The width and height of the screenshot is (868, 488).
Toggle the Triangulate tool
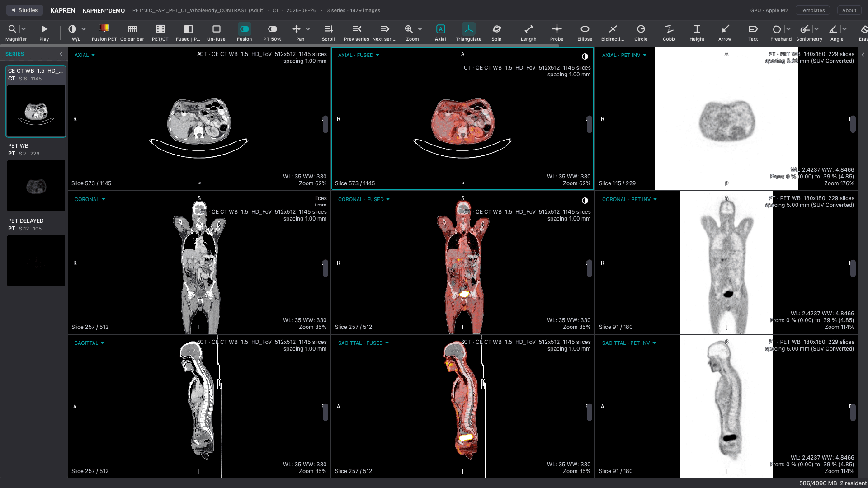pyautogui.click(x=469, y=33)
